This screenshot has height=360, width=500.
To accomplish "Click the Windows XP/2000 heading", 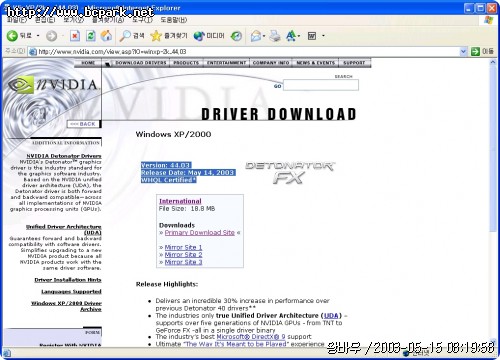I will tap(173, 134).
